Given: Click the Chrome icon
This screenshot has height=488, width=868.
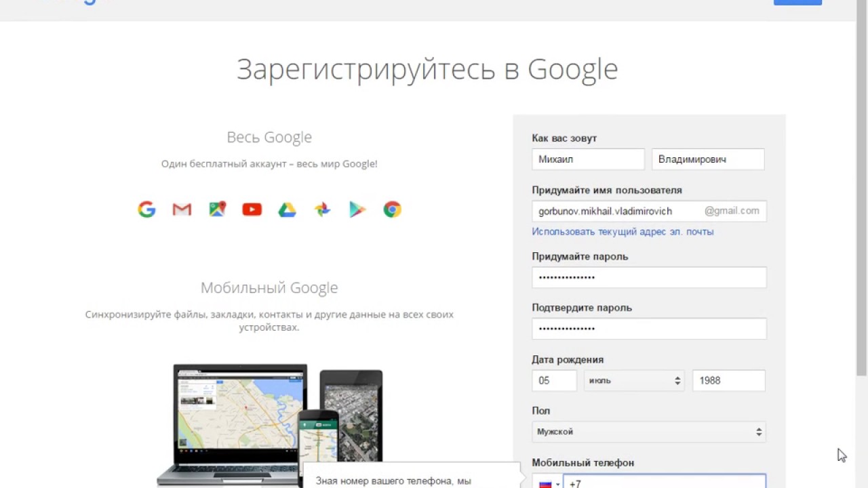Looking at the screenshot, I should (x=392, y=209).
